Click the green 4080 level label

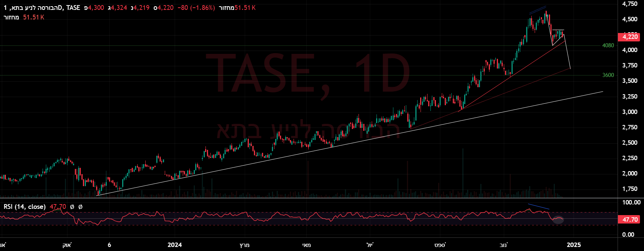pos(608,45)
